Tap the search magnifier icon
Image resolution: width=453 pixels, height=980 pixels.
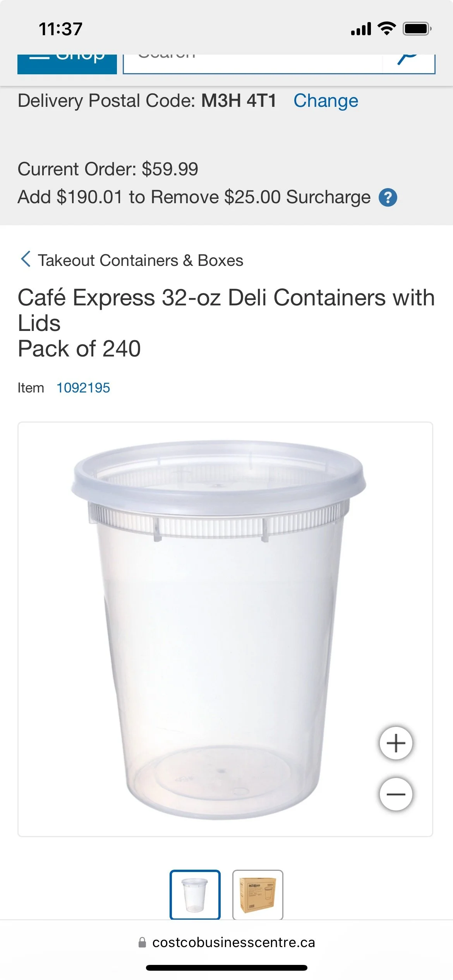click(x=408, y=60)
